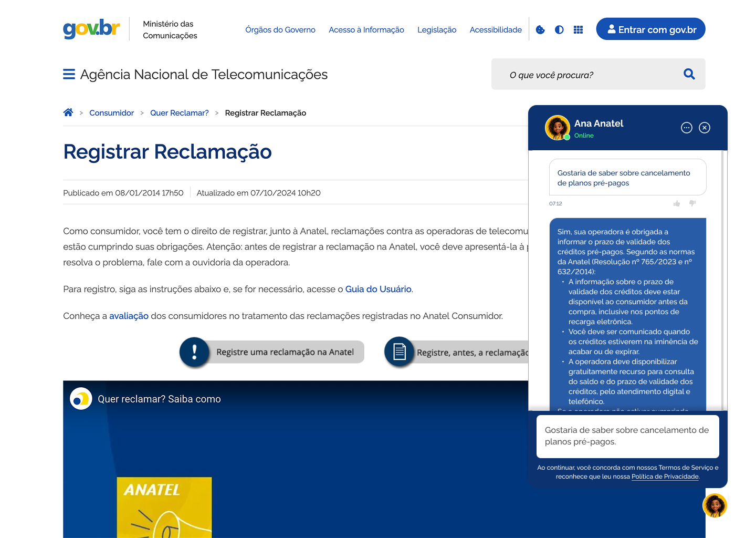Click the chat message input field
Screen dimensions: 756x538
(x=627, y=436)
